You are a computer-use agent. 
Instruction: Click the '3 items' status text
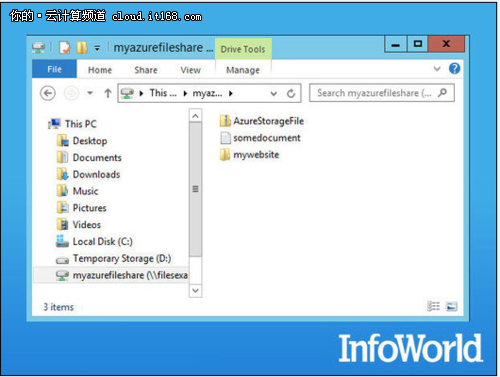pos(58,307)
